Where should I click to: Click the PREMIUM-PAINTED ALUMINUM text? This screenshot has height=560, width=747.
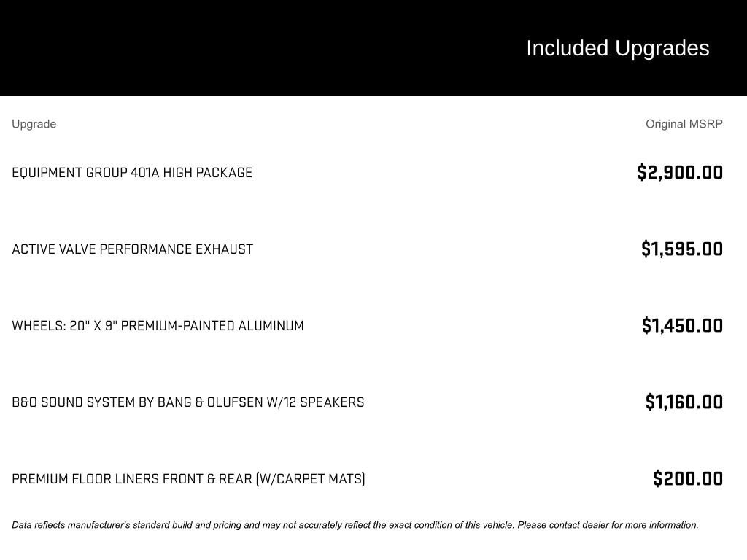coord(212,326)
